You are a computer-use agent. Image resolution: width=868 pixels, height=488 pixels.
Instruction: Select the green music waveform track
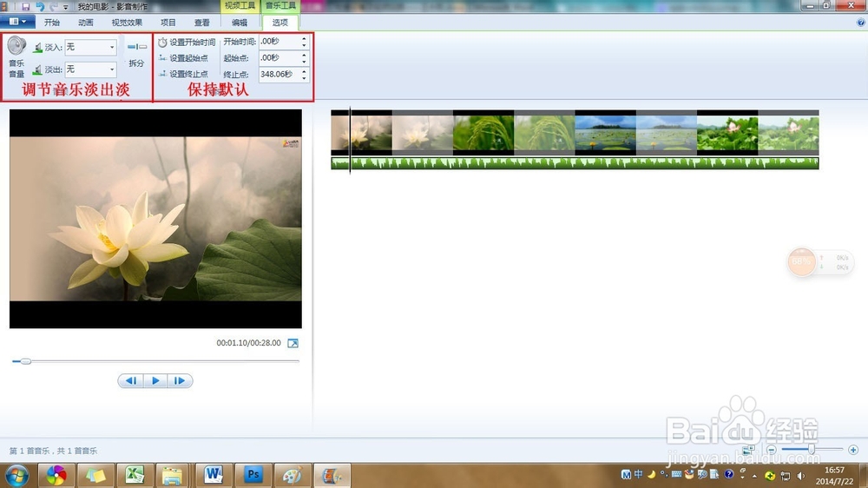pos(575,163)
